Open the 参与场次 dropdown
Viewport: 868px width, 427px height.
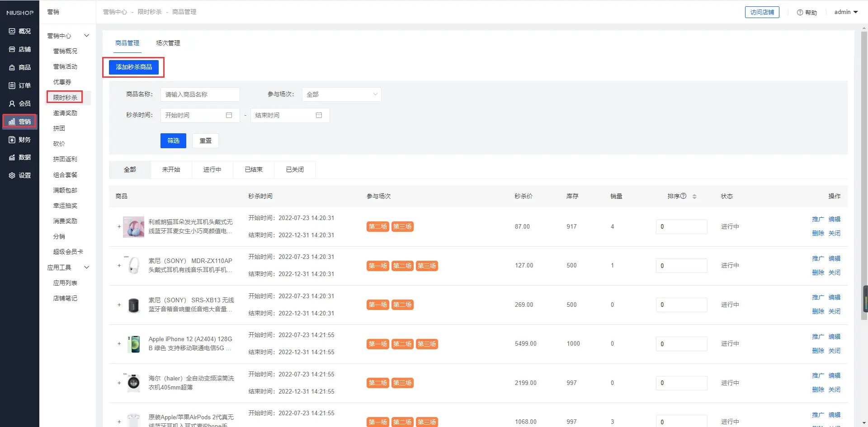click(x=341, y=94)
